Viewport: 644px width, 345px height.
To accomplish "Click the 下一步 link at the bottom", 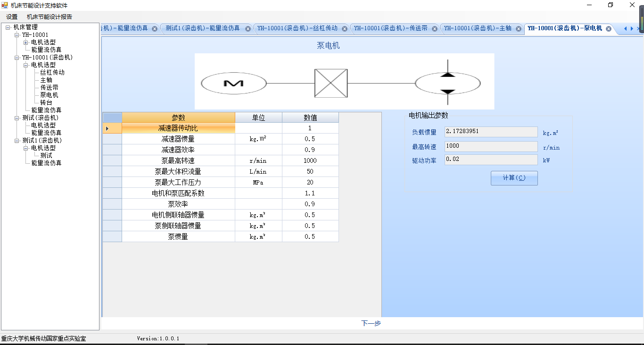I will [x=371, y=323].
